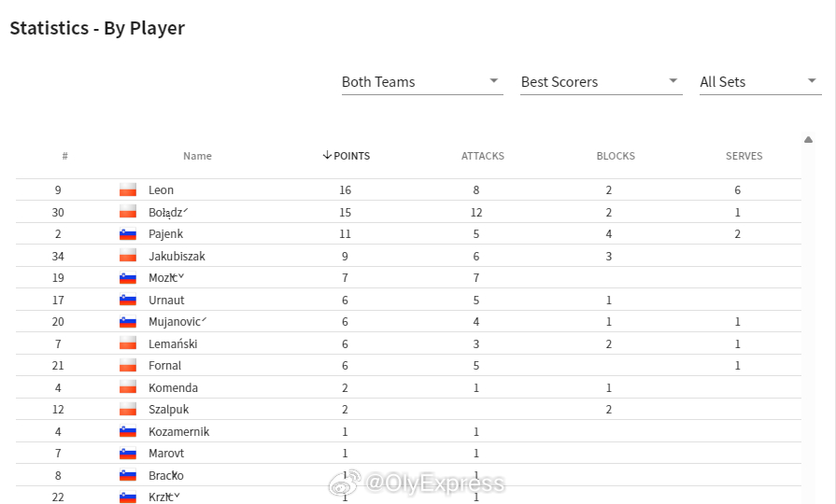Click the scrollbar up arrow
836x504 pixels.
[x=808, y=140]
